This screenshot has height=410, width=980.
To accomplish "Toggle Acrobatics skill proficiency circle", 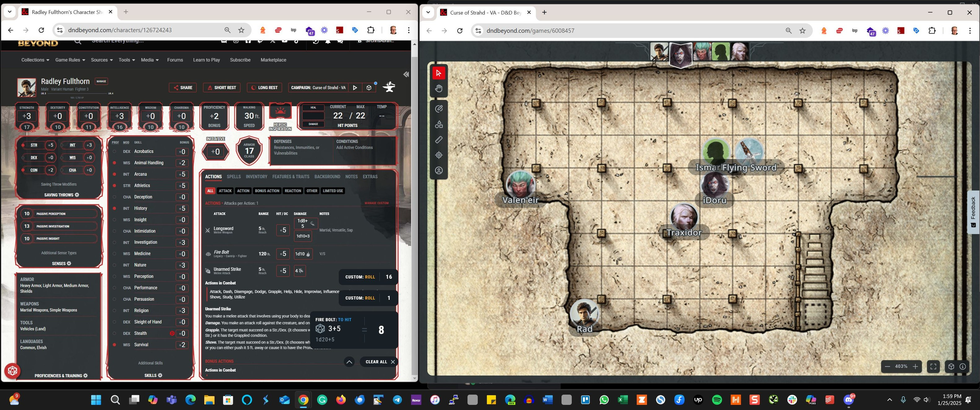I will pos(114,151).
